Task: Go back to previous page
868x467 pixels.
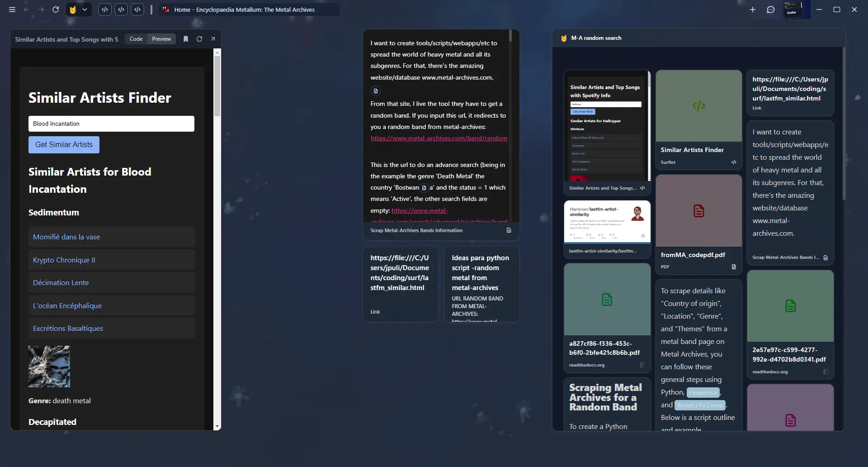Action: tap(27, 10)
